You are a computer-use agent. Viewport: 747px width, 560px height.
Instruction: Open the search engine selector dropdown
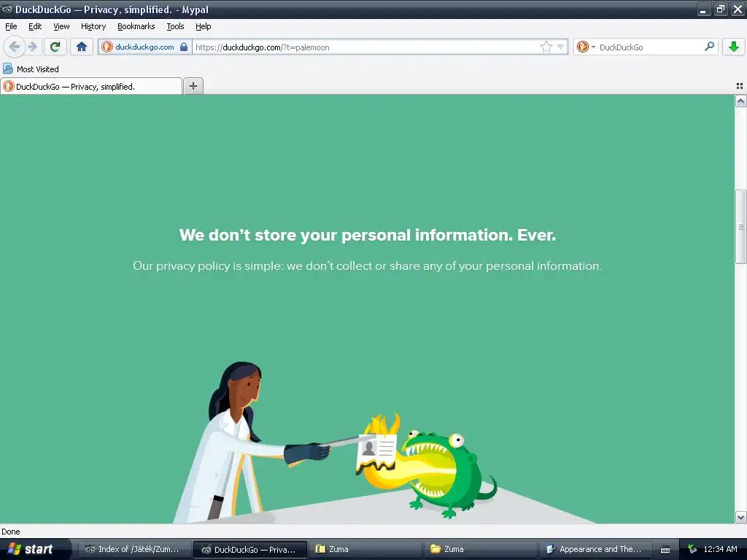tap(586, 47)
